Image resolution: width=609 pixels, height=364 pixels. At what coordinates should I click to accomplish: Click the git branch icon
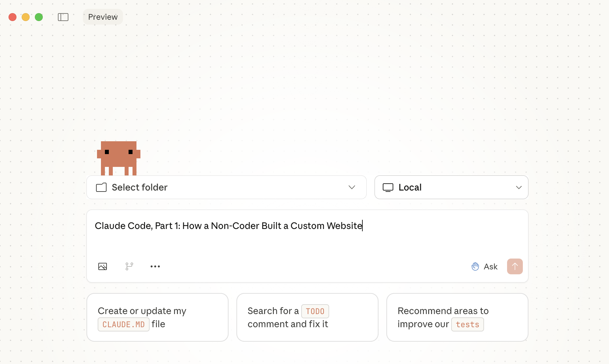tap(129, 266)
